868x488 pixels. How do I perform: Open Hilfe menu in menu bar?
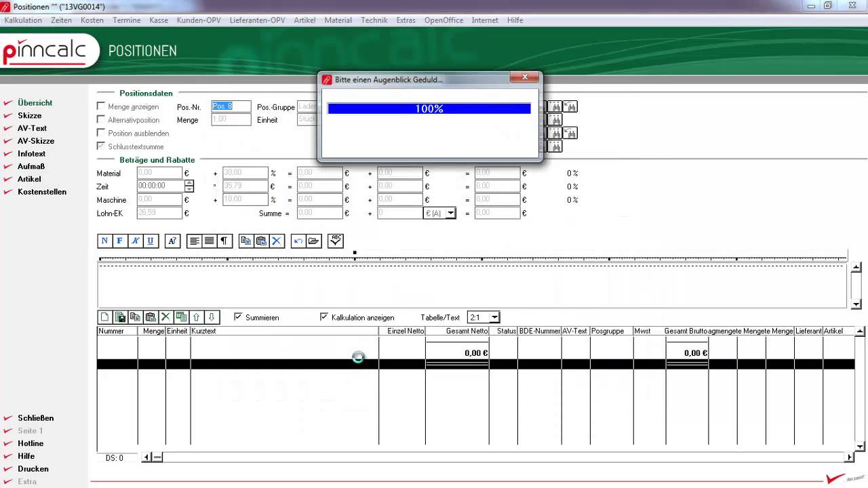[515, 20]
